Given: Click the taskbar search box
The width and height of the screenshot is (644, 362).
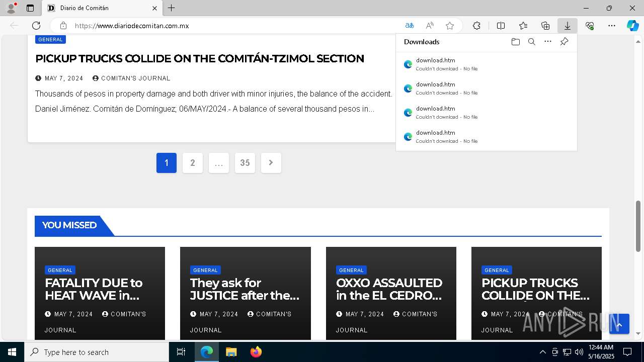Looking at the screenshot, I should click(97, 352).
